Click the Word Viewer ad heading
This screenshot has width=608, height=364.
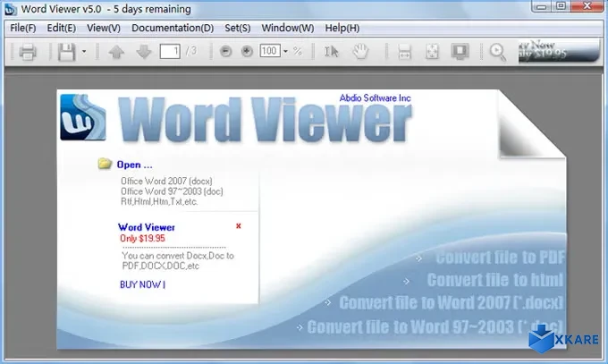click(x=147, y=227)
